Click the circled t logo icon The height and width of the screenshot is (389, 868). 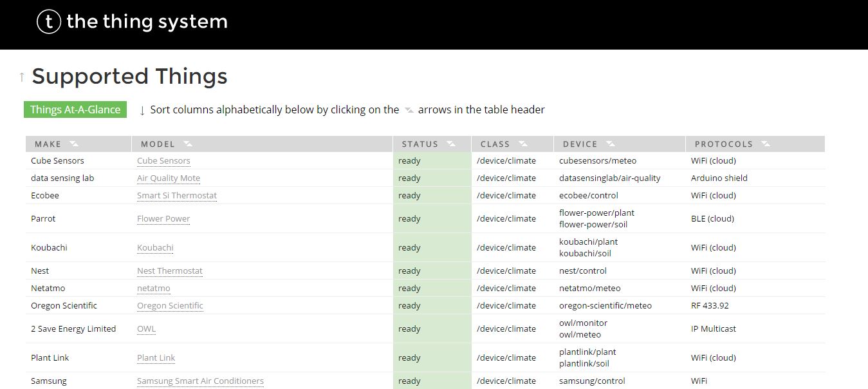point(49,22)
